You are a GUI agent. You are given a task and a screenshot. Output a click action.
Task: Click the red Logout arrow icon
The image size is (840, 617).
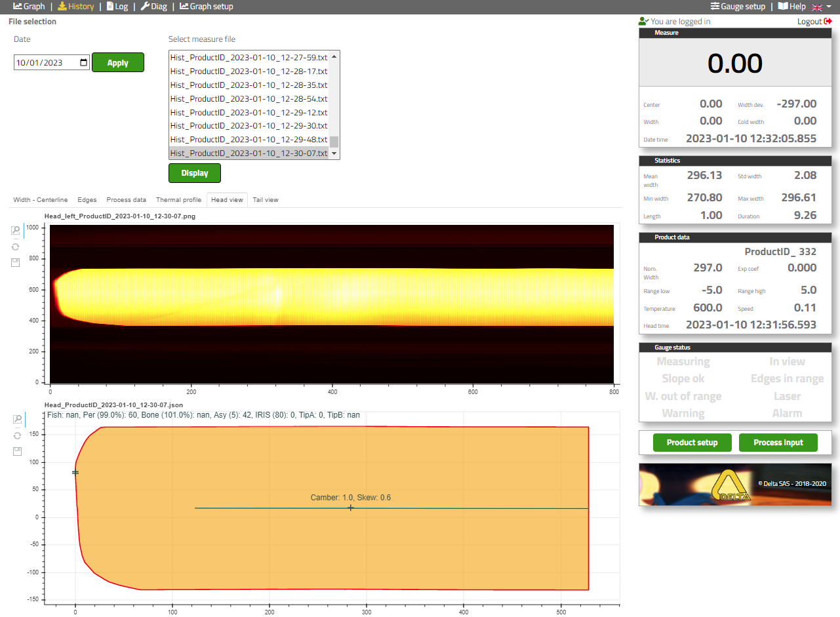click(x=828, y=22)
